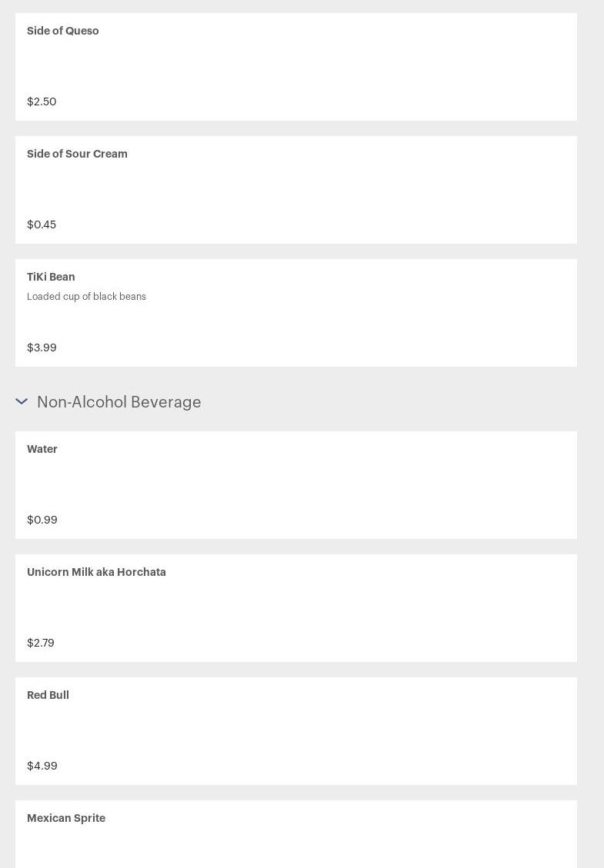The width and height of the screenshot is (604, 868).
Task: Tap the $4.99 Red Bull price
Action: tap(42, 766)
